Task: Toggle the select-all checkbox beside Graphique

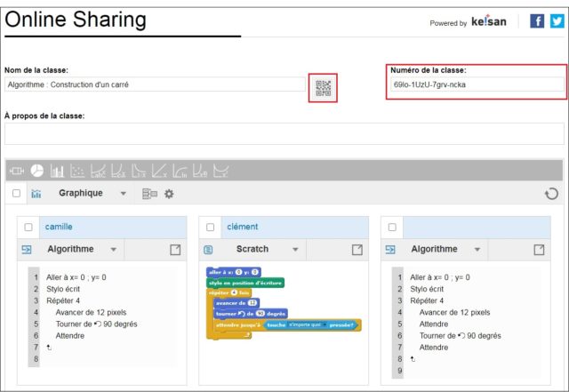Action: point(16,193)
